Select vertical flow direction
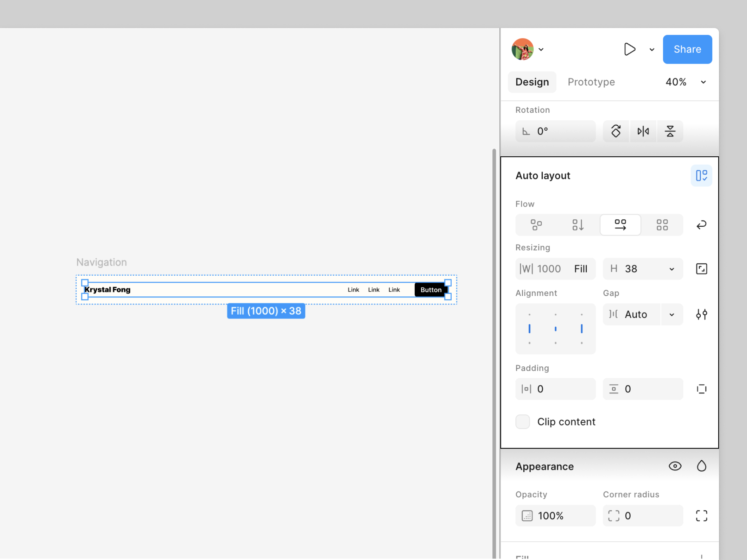The height and width of the screenshot is (560, 747). tap(578, 225)
